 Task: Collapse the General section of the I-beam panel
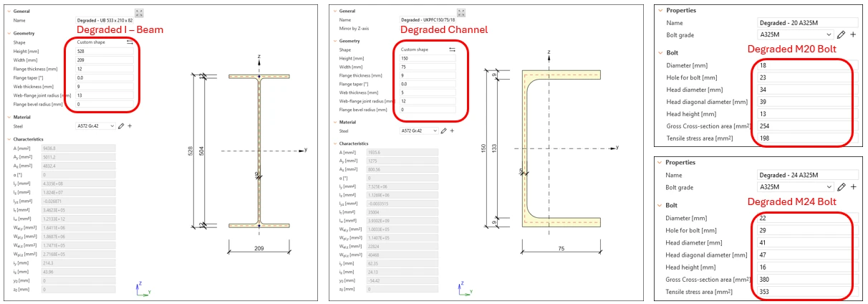point(9,11)
